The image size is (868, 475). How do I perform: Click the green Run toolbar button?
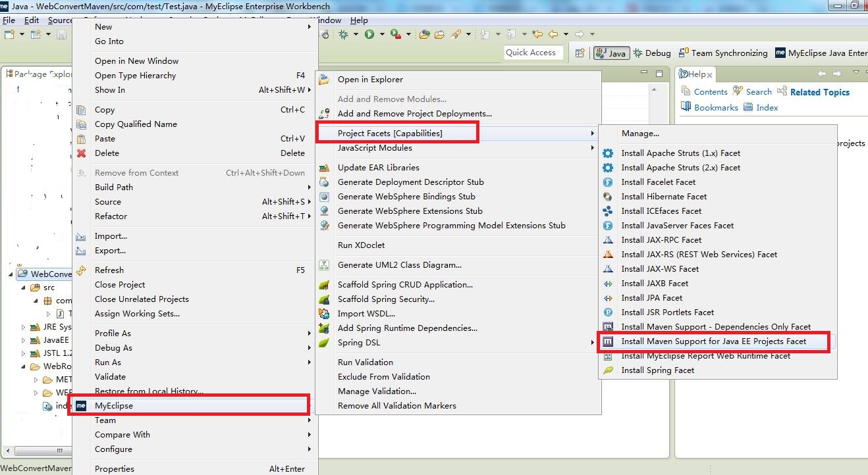pos(369,34)
